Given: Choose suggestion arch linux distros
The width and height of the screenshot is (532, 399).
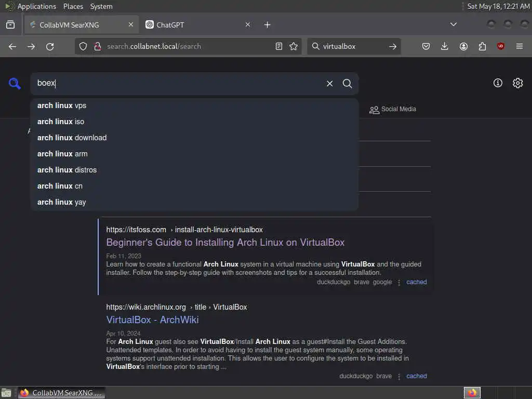Looking at the screenshot, I should [194, 170].
